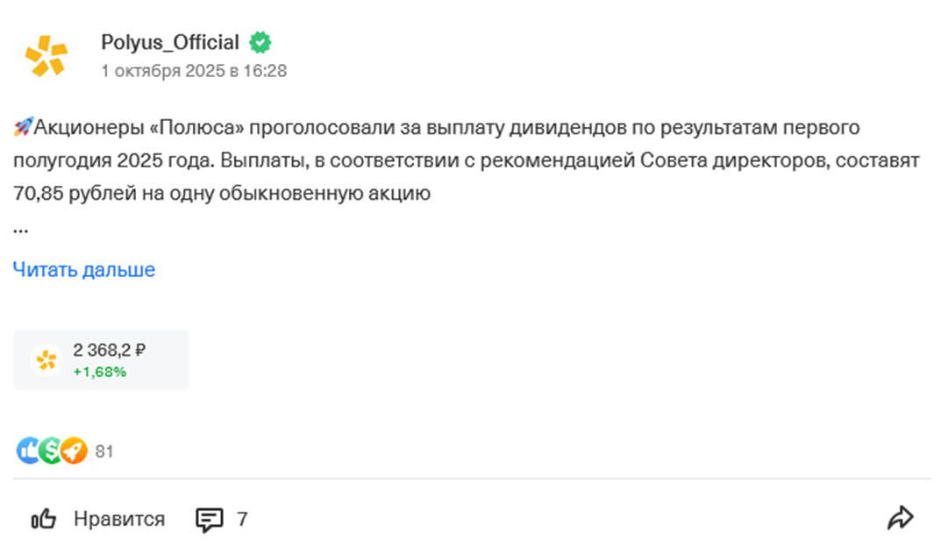Click the Polyus logo inside ticker chip
The width and height of the screenshot is (941, 560).
46,360
